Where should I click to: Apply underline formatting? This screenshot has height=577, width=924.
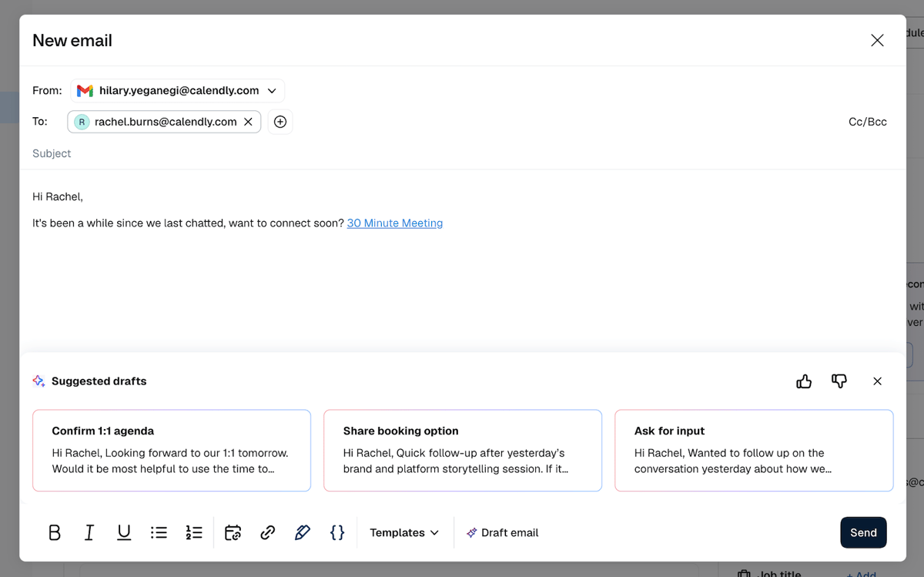tap(124, 532)
